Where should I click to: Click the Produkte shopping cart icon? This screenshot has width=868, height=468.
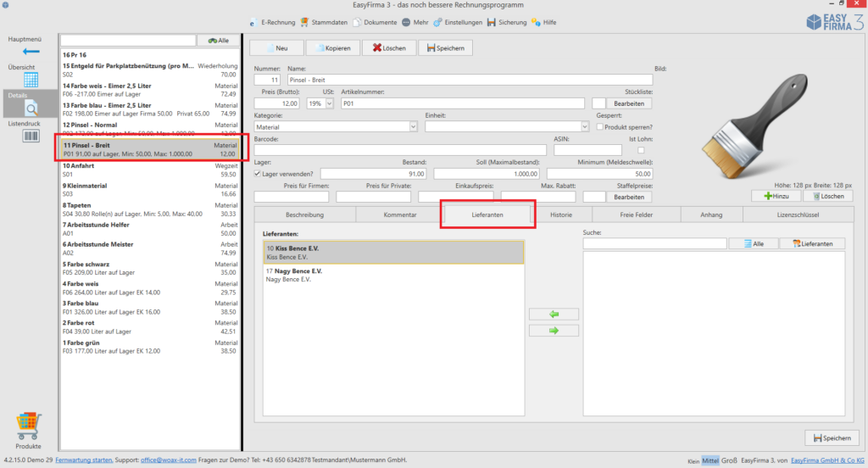point(28,426)
